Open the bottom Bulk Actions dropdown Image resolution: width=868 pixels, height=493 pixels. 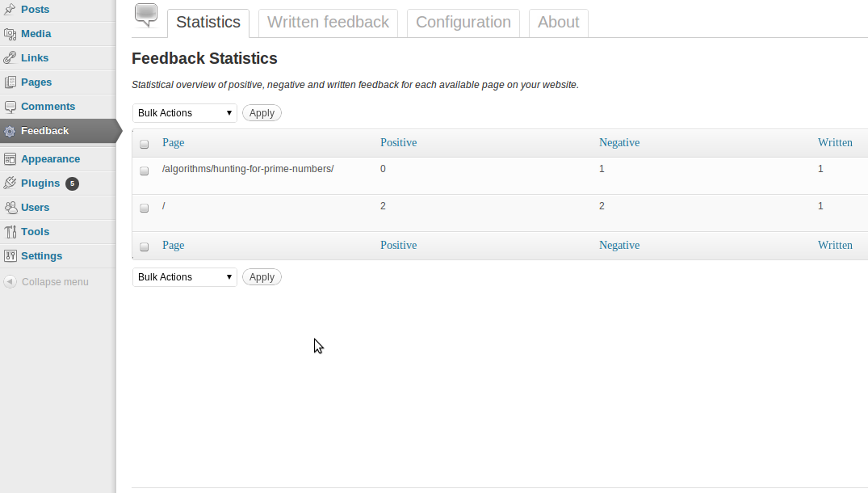(x=184, y=277)
